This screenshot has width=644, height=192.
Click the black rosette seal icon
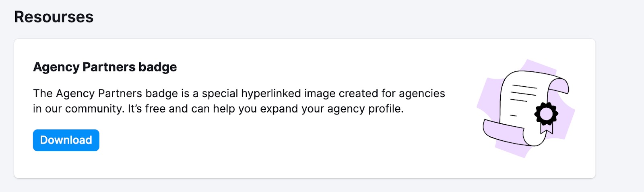click(x=546, y=114)
